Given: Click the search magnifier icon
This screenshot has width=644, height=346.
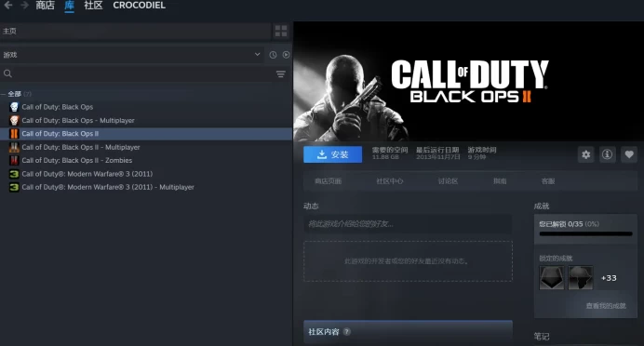Looking at the screenshot, I should [7, 73].
